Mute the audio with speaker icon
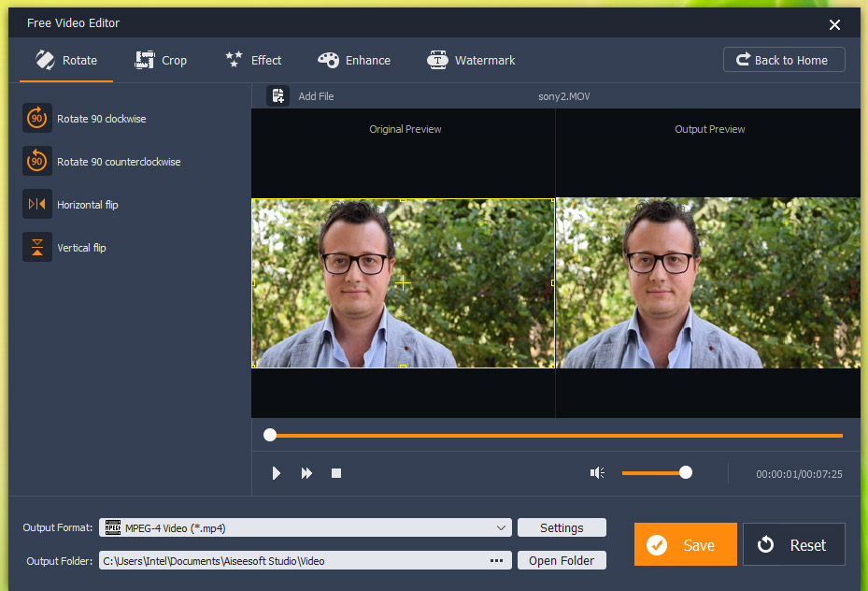The height and width of the screenshot is (591, 868). [x=597, y=473]
